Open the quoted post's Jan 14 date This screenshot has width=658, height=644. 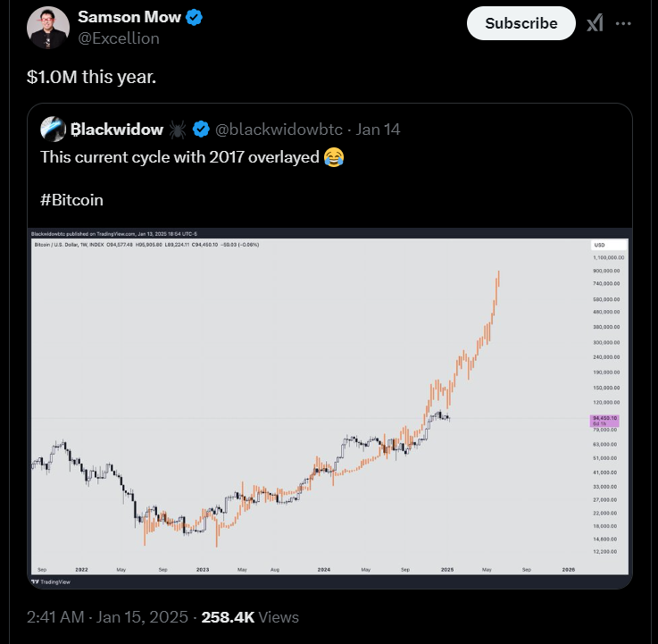(378, 130)
